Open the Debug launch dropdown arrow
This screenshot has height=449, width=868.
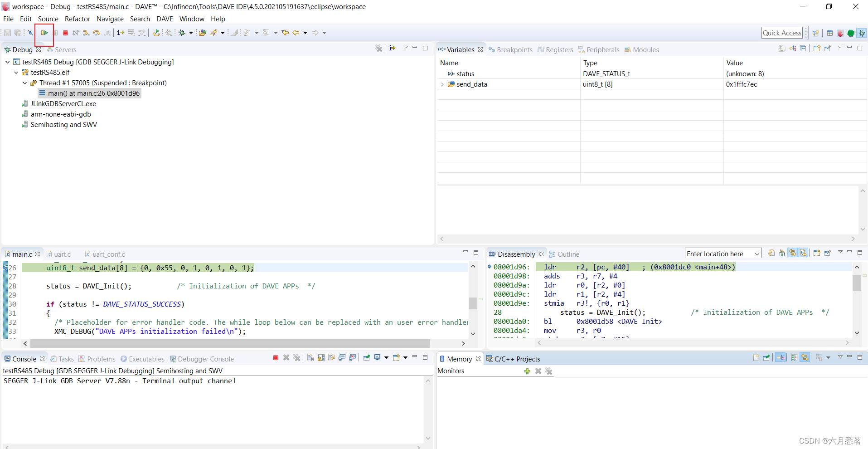[x=191, y=33]
